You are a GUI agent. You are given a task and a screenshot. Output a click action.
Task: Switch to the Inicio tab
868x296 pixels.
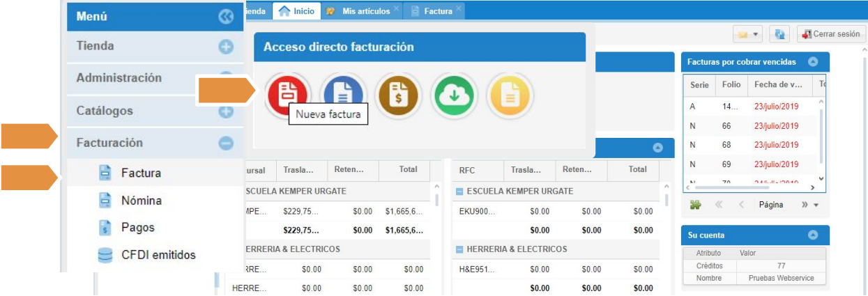(x=297, y=11)
